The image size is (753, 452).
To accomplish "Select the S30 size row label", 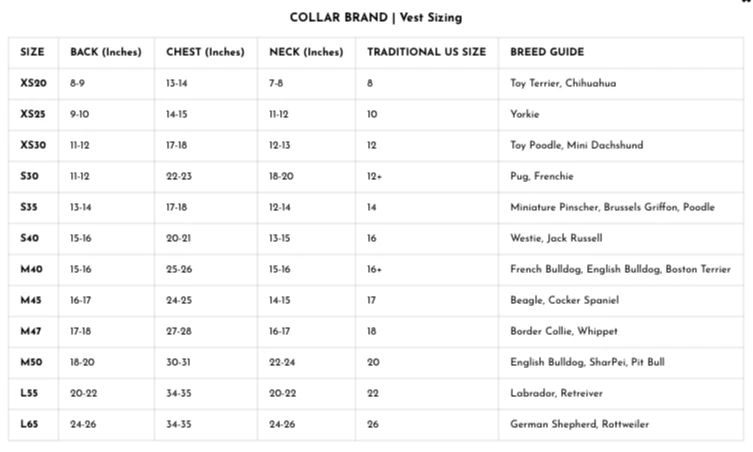I will 29,176.
